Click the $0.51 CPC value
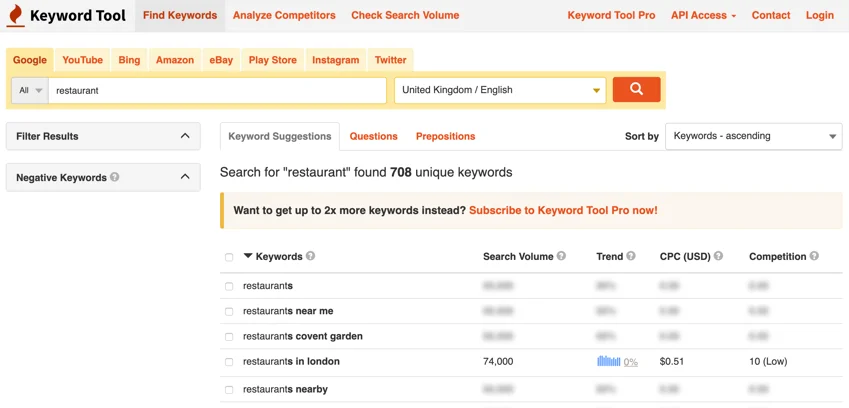Image resolution: width=849 pixels, height=408 pixels. [671, 361]
